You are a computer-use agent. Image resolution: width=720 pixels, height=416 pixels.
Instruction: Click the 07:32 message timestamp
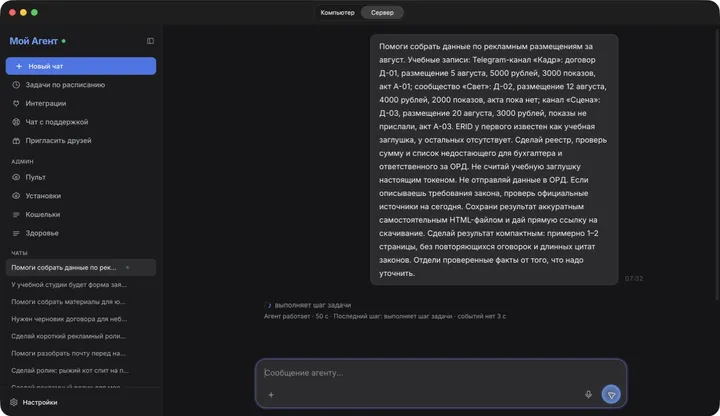point(634,279)
